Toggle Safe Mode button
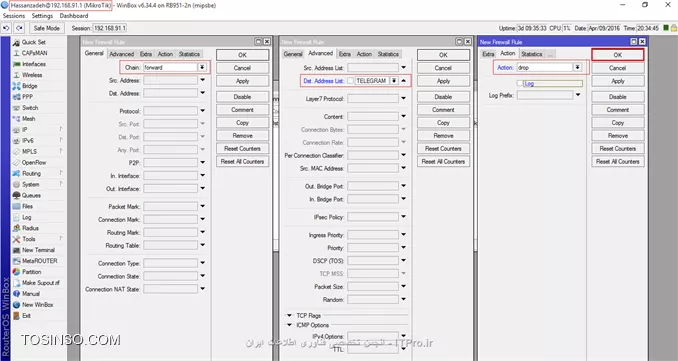This screenshot has height=361, width=678. (x=47, y=28)
